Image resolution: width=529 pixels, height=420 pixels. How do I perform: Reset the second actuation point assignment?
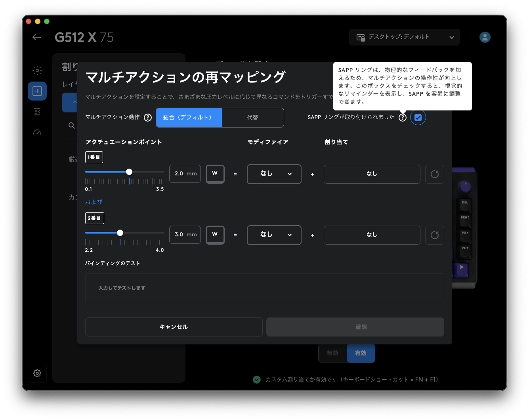click(435, 235)
